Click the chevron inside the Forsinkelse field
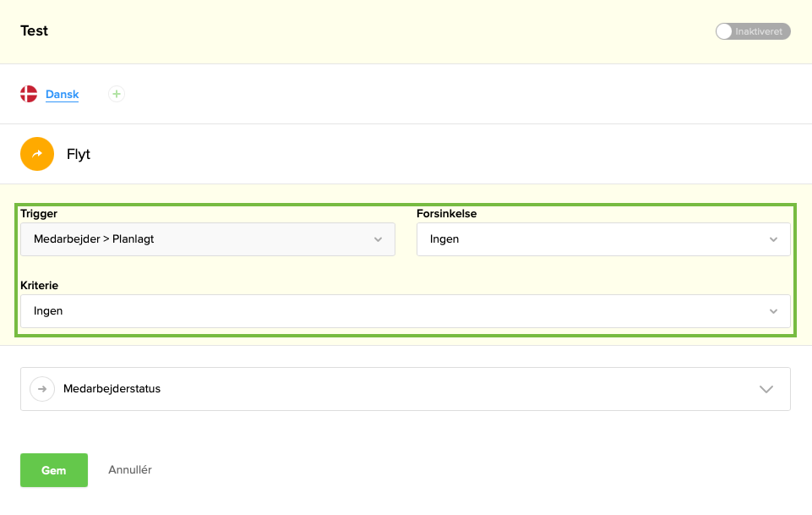Screen dimensions: 812x515 (x=773, y=239)
